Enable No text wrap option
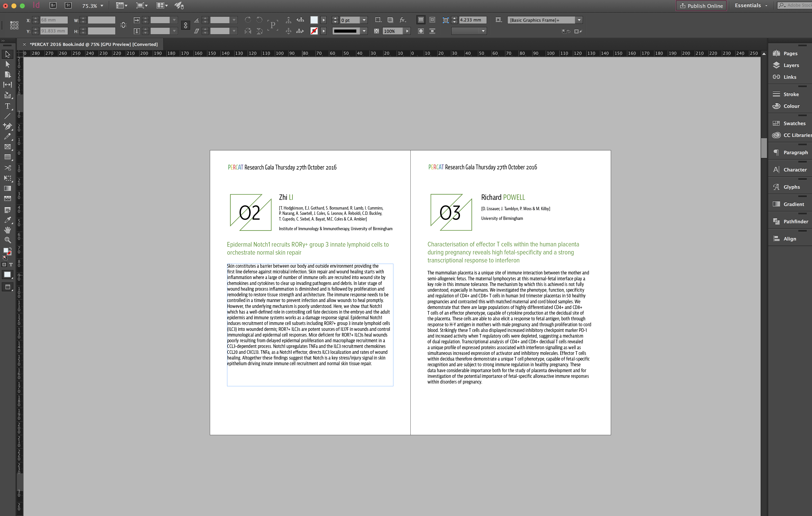The height and width of the screenshot is (516, 812). [x=421, y=20]
